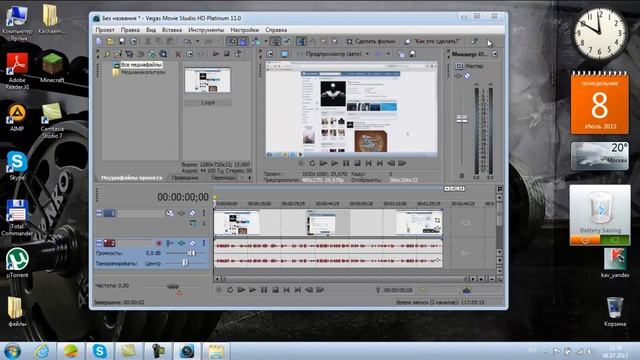640x360 pixels.
Task: Select the 1.mp4 media thumbnail
Action: (x=207, y=80)
